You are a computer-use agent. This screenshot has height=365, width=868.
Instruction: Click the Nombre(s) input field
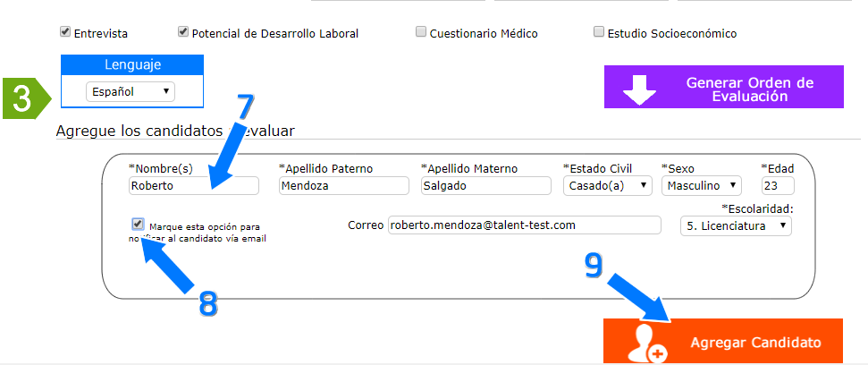193,186
